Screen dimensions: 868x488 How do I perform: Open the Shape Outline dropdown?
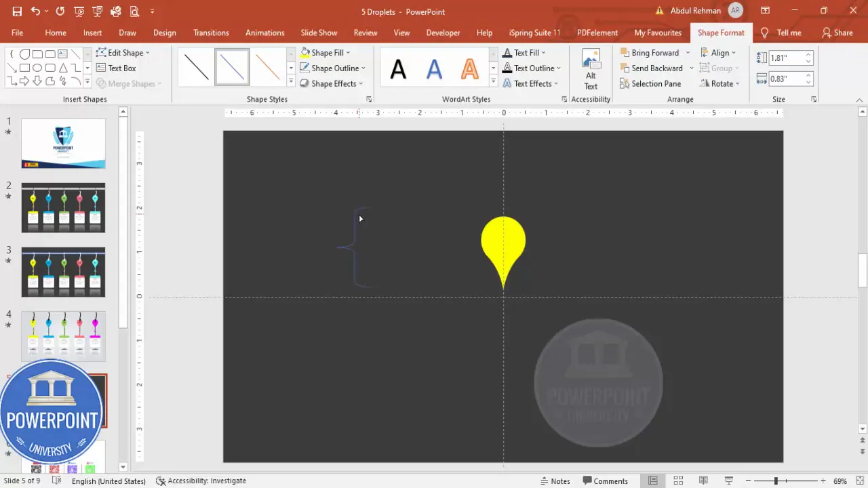click(x=332, y=68)
